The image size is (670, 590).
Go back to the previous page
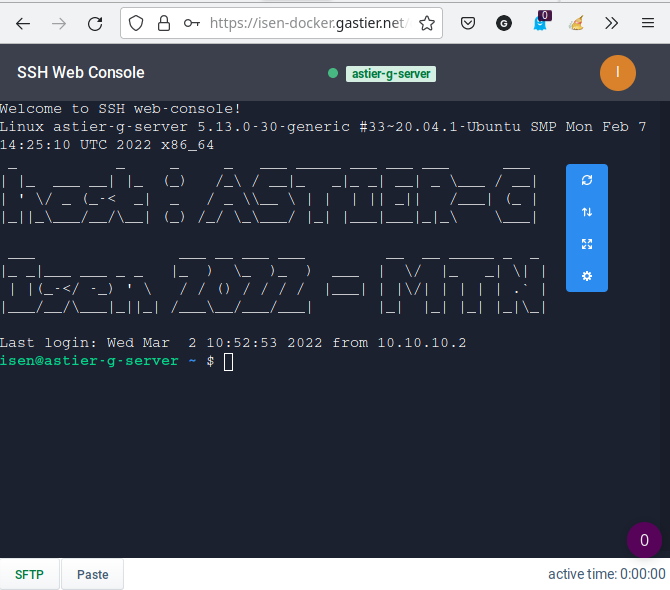coord(23,23)
